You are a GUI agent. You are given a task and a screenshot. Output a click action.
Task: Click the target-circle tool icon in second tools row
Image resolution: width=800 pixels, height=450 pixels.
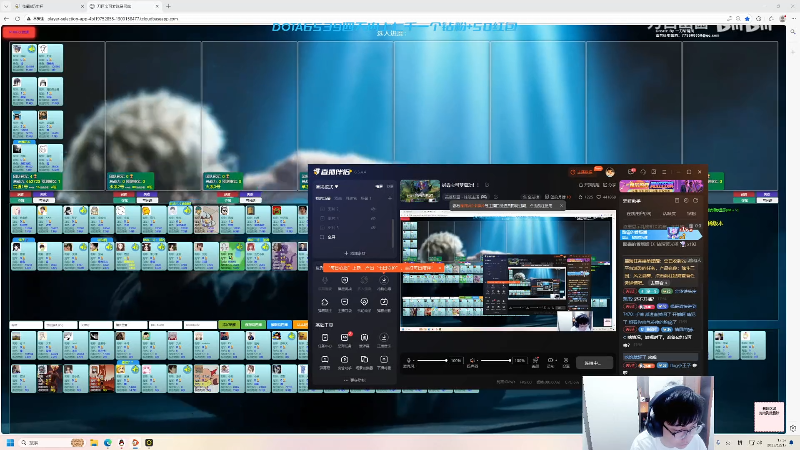pos(364,303)
